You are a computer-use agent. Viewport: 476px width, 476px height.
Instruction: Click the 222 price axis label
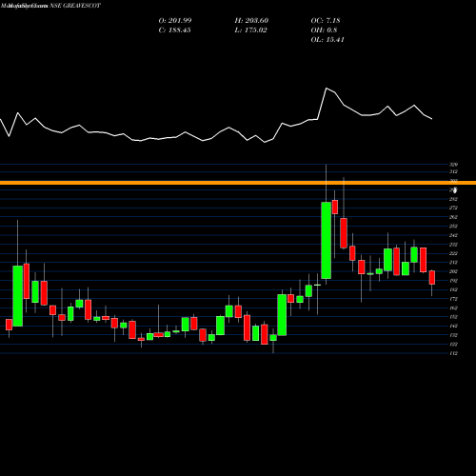point(453,253)
